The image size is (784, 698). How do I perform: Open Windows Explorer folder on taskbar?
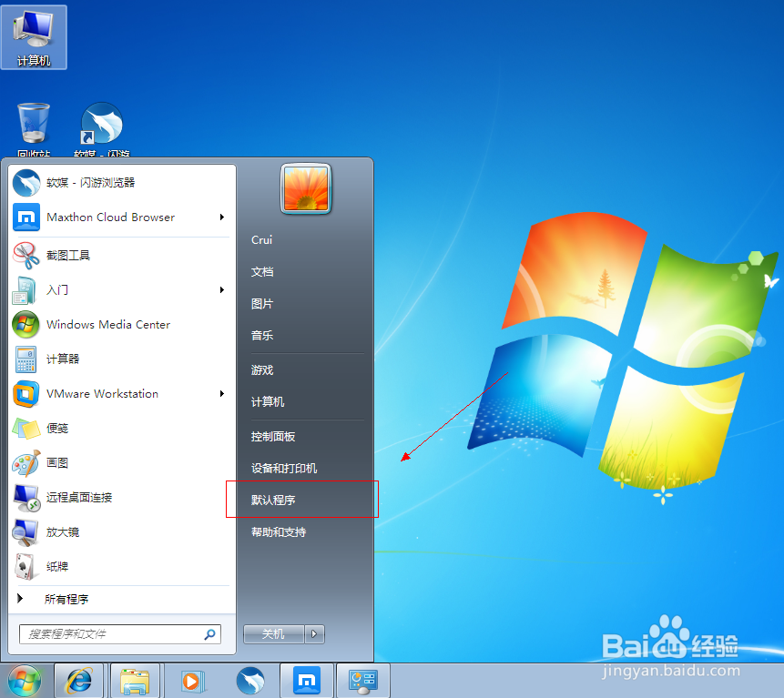click(x=135, y=681)
